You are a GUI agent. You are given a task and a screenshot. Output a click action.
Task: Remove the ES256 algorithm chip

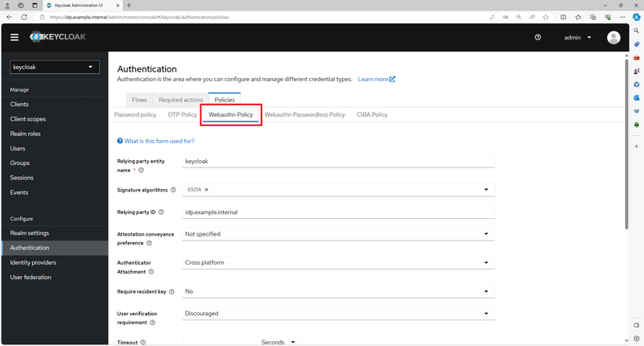coord(207,190)
